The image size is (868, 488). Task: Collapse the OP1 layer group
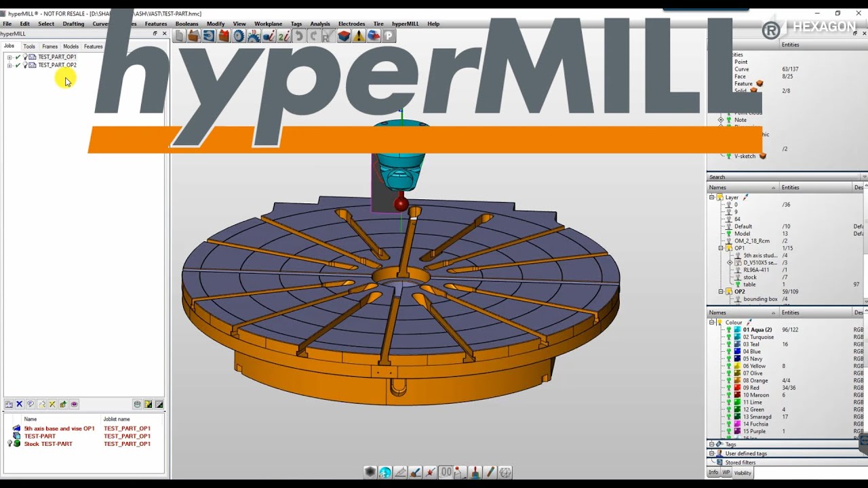coord(721,248)
